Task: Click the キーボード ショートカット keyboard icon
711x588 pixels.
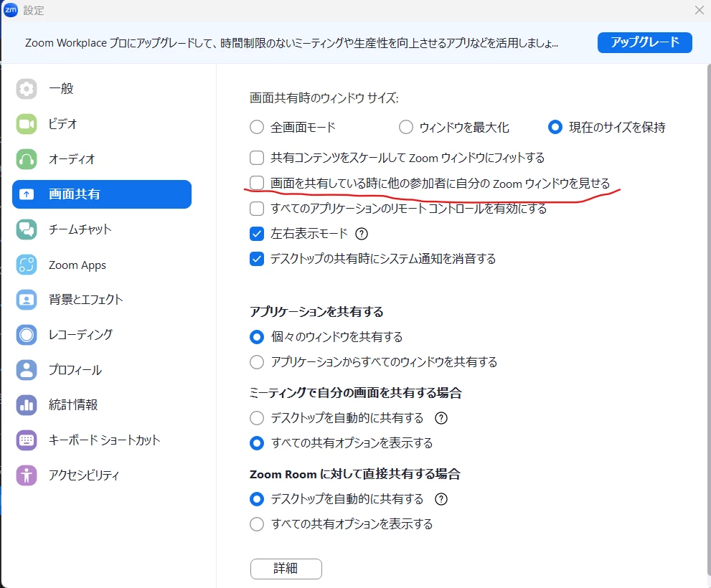Action: [27, 440]
